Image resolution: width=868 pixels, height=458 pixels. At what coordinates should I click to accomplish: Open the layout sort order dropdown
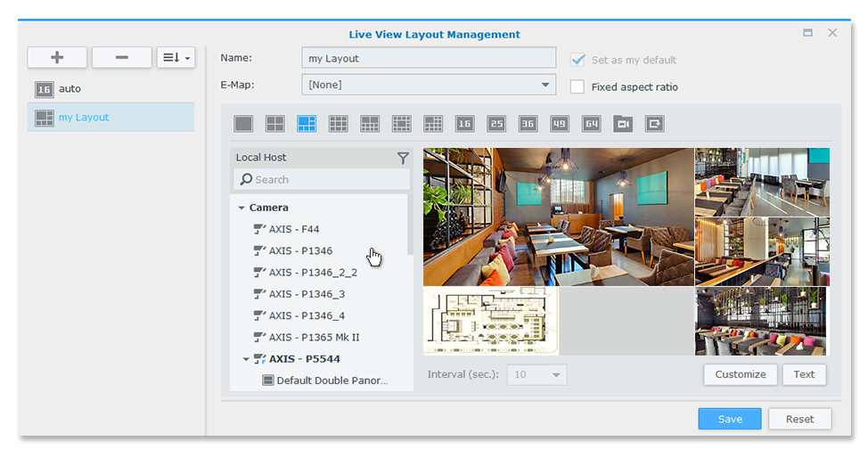point(176,58)
